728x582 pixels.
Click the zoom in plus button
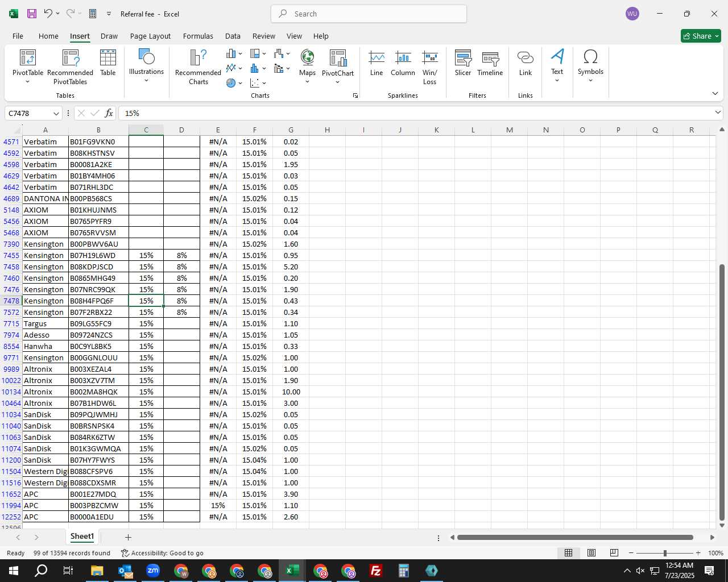tap(698, 553)
